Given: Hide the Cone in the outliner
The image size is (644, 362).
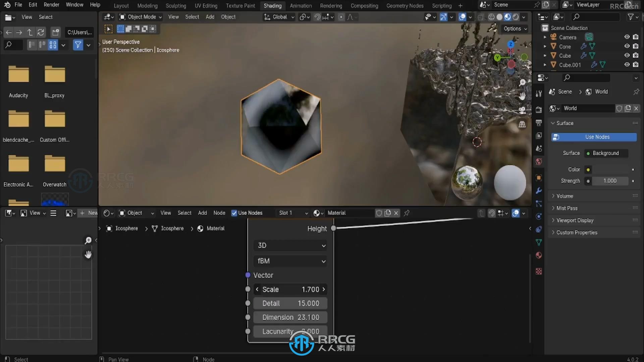Looking at the screenshot, I should [627, 46].
